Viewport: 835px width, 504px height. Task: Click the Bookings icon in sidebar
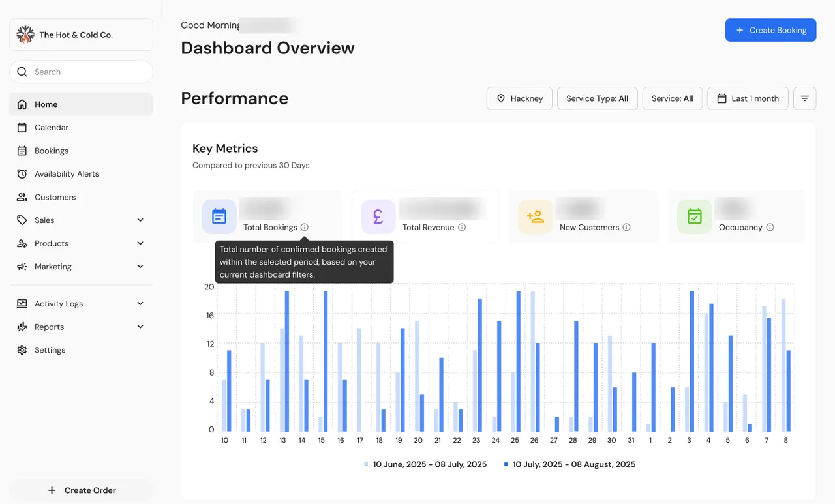[22, 151]
